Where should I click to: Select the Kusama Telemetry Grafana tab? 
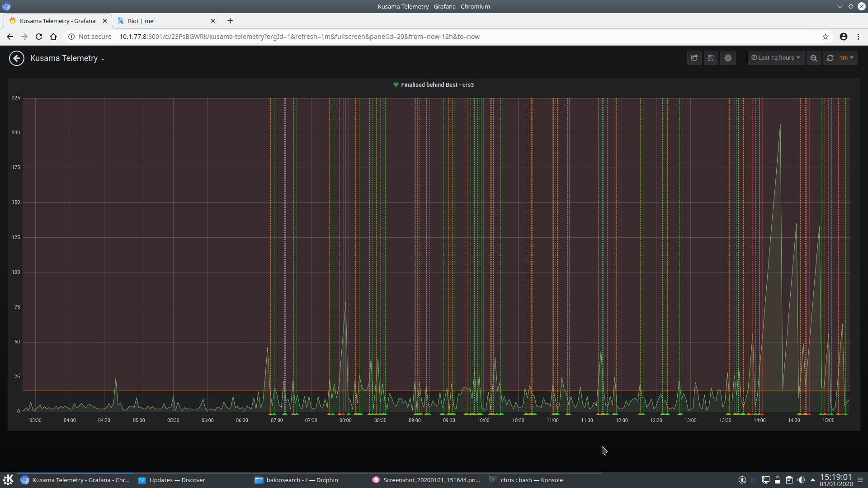tap(57, 21)
